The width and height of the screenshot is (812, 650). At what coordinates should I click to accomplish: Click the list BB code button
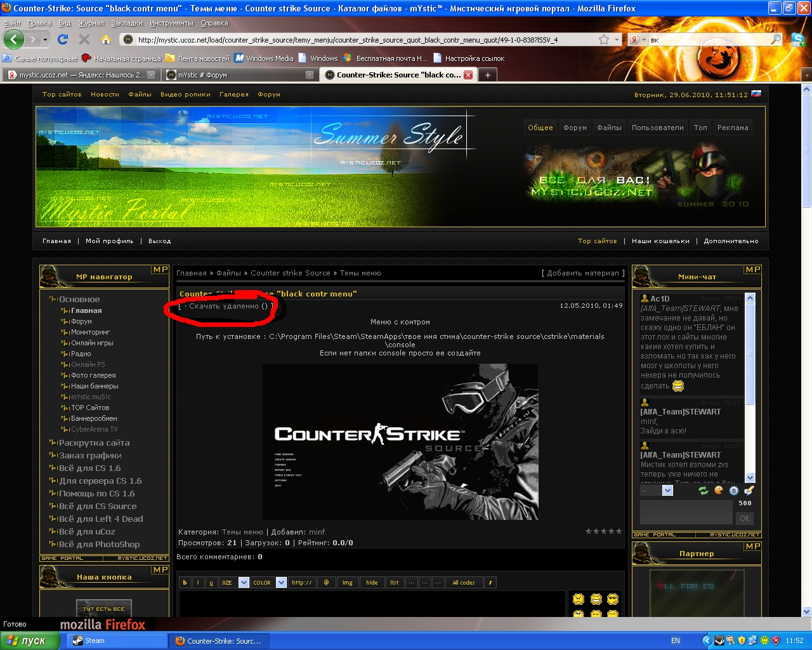pyautogui.click(x=395, y=582)
